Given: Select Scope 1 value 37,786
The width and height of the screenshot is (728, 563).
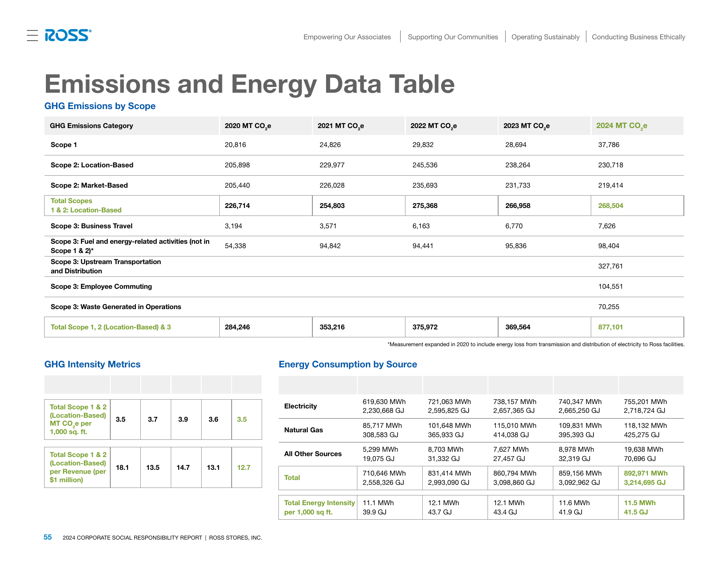Looking at the screenshot, I should pyautogui.click(x=609, y=145).
